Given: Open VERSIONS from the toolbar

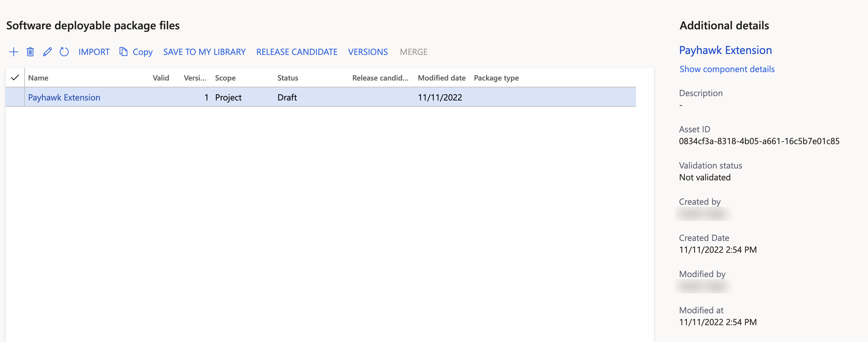Looking at the screenshot, I should point(368,52).
